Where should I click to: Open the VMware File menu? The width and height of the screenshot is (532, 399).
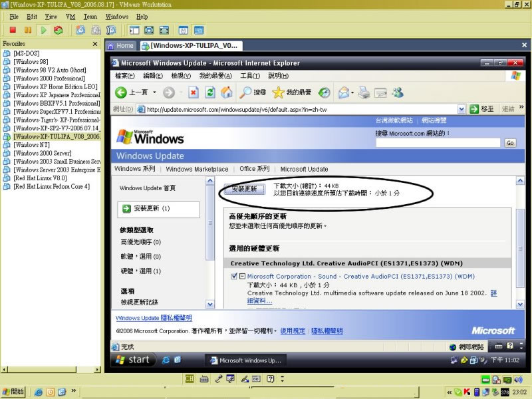14,17
